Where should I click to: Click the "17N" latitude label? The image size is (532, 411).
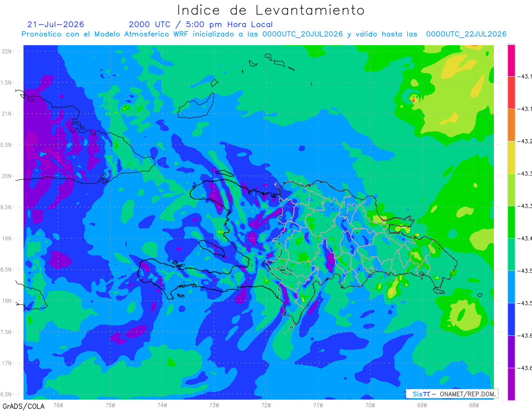pos(7,363)
